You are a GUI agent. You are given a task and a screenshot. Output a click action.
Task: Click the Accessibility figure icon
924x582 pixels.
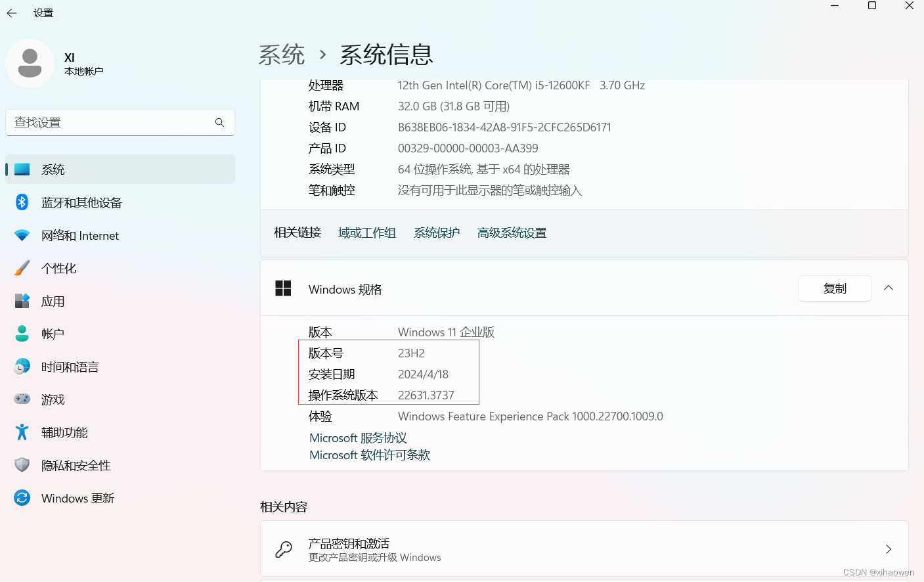pyautogui.click(x=22, y=432)
